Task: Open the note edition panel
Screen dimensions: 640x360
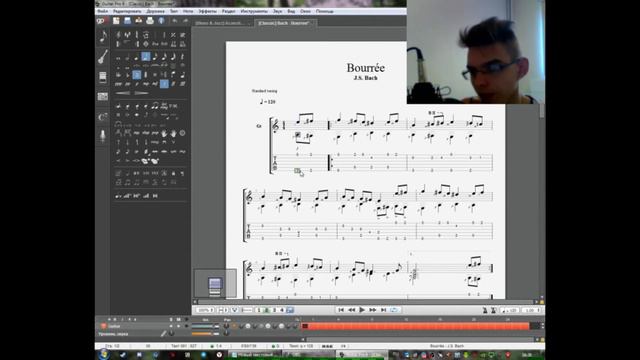Action: tap(103, 37)
